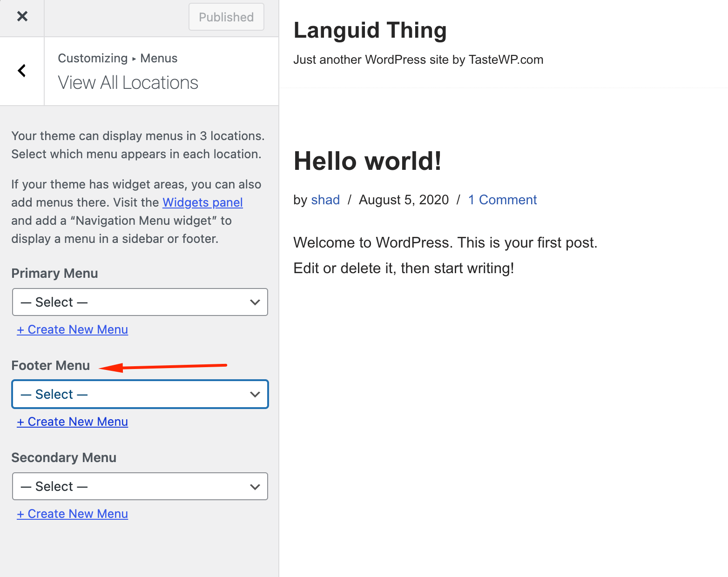
Task: Click the Customizing breadcrumb item
Action: (x=93, y=58)
